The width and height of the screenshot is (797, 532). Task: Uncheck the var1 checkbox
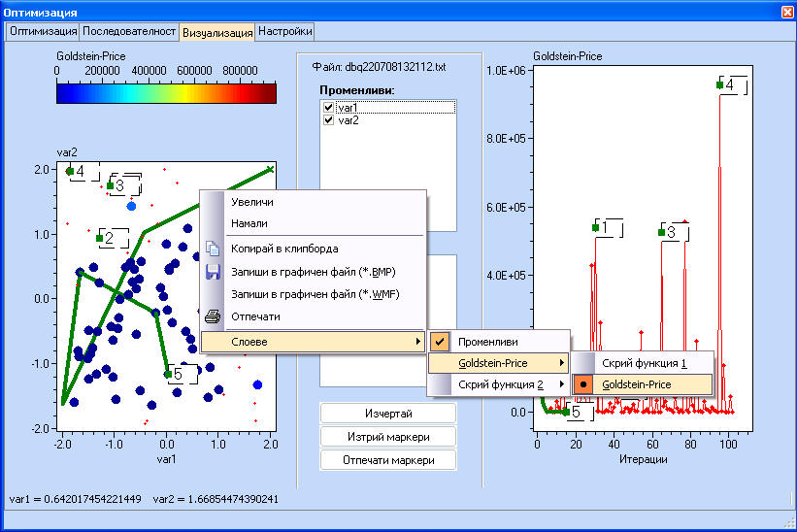[x=329, y=108]
